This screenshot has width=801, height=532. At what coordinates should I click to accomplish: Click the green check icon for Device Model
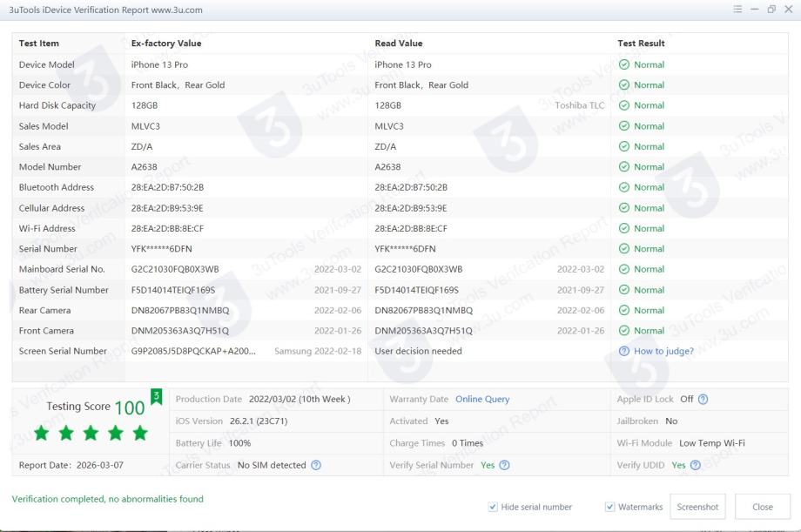pos(623,65)
